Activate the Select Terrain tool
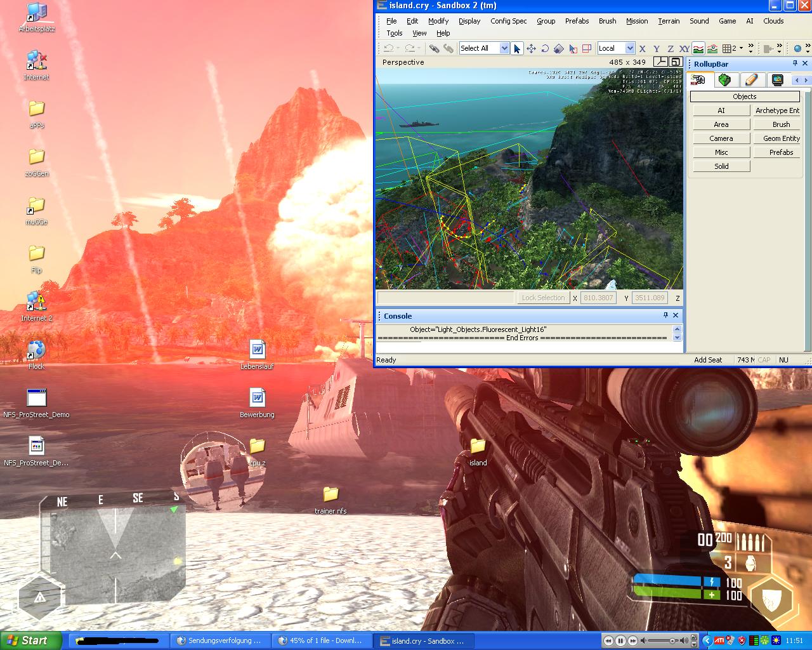 [573, 48]
